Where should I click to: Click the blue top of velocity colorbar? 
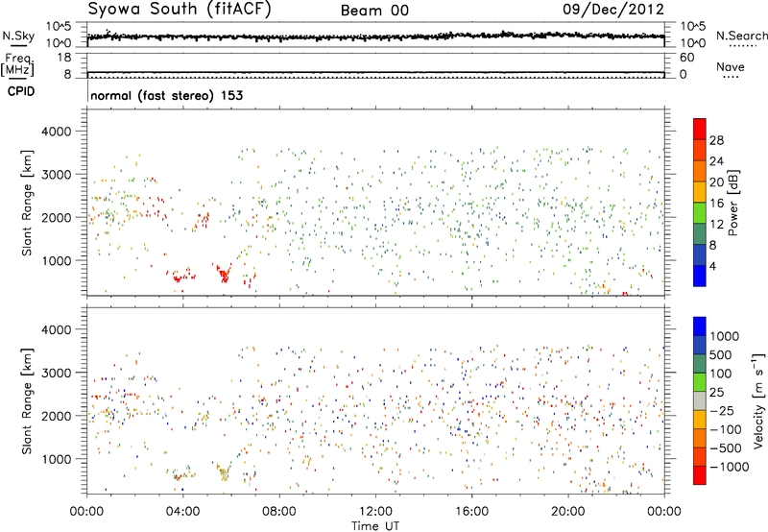(700, 326)
